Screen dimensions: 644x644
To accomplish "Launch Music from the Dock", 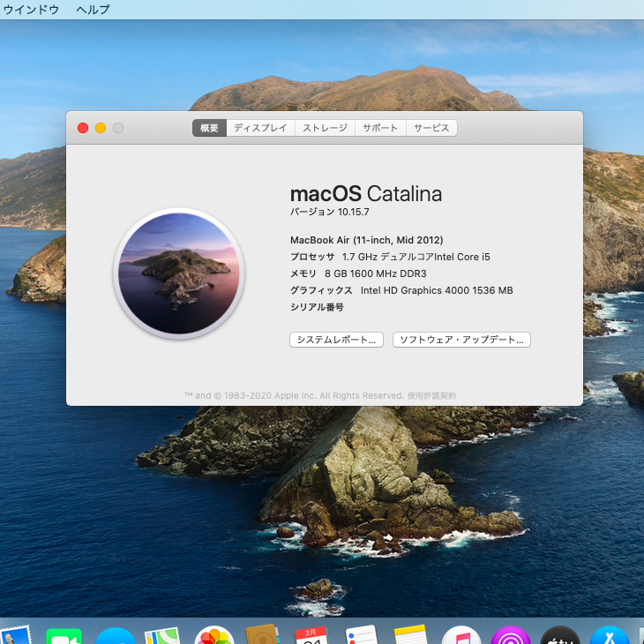I will click(461, 635).
